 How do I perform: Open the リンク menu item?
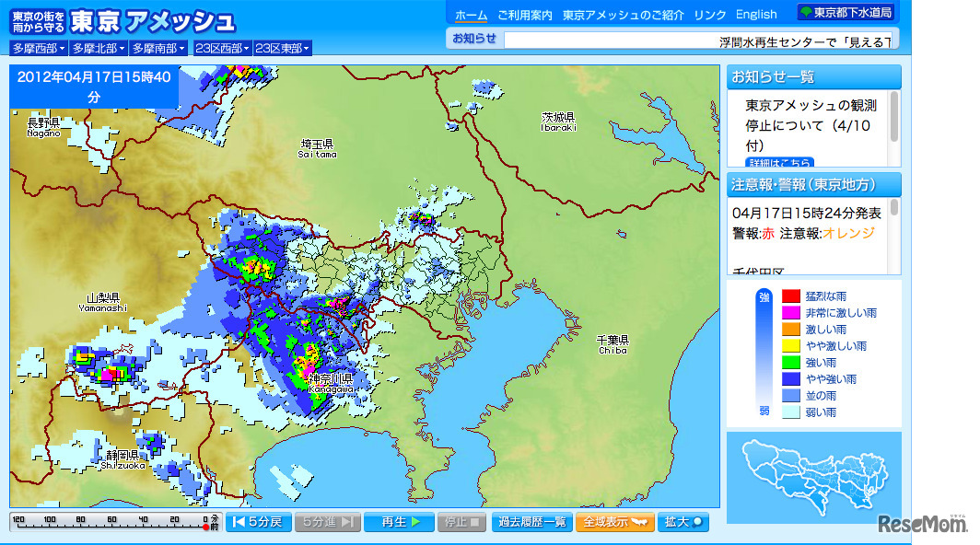click(710, 15)
